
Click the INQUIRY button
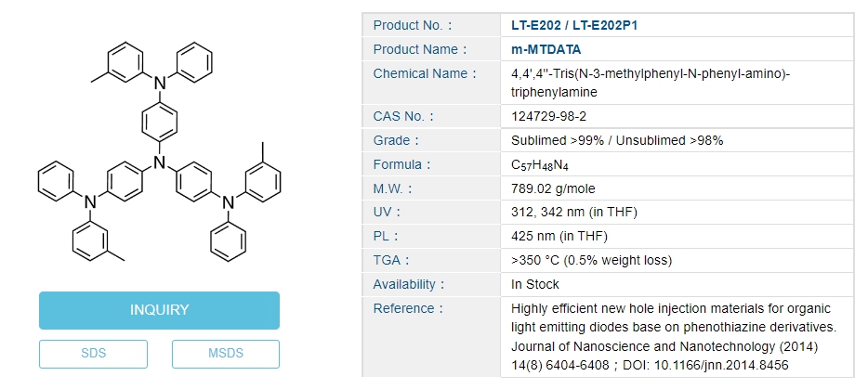(159, 310)
